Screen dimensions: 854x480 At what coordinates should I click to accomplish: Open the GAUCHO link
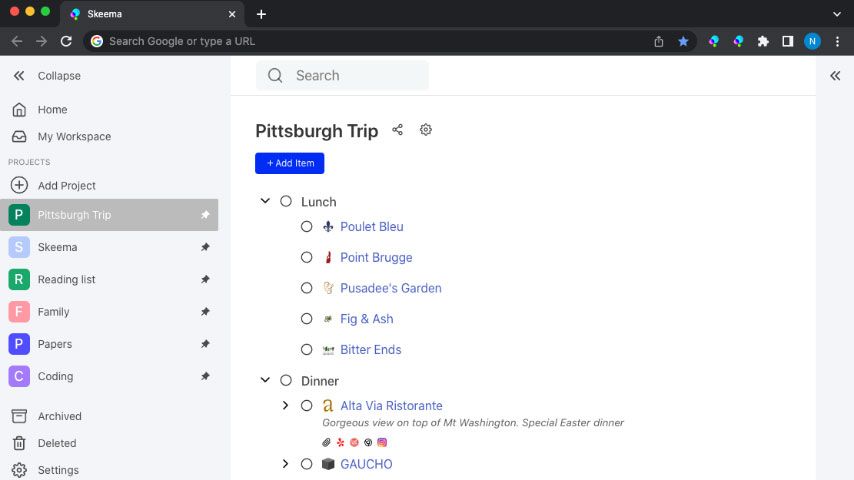366,464
